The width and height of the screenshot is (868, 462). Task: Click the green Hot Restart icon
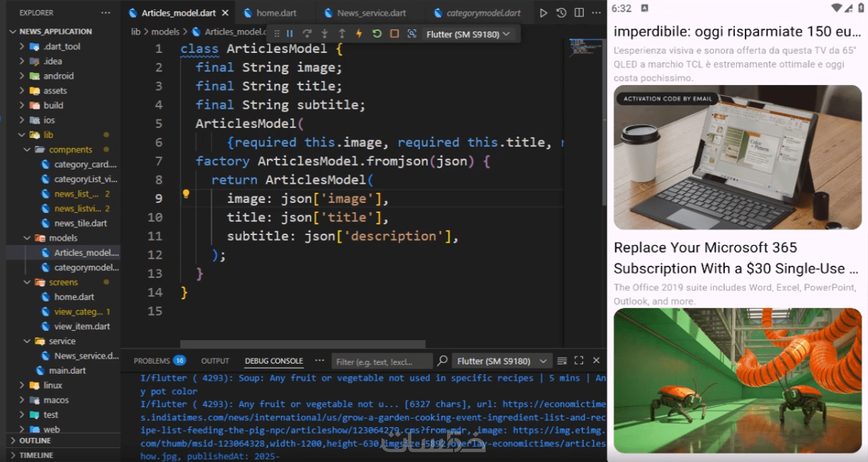click(x=377, y=33)
